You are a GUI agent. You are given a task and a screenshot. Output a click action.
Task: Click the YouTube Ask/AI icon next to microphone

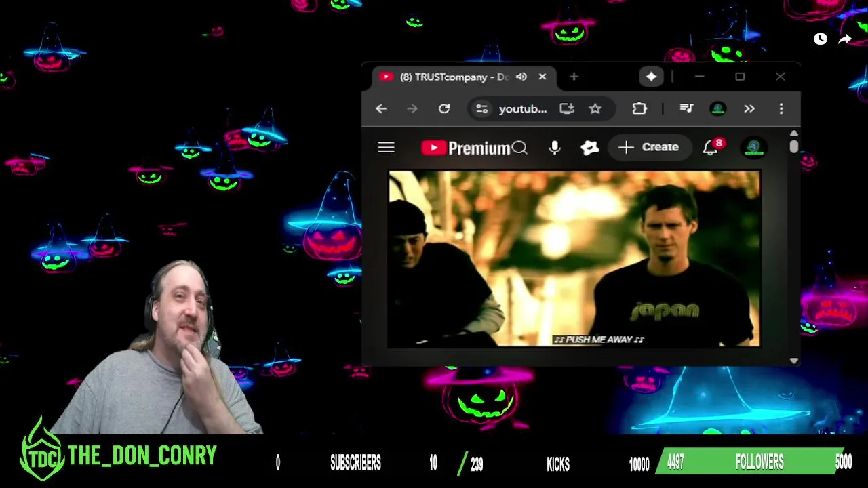[590, 147]
